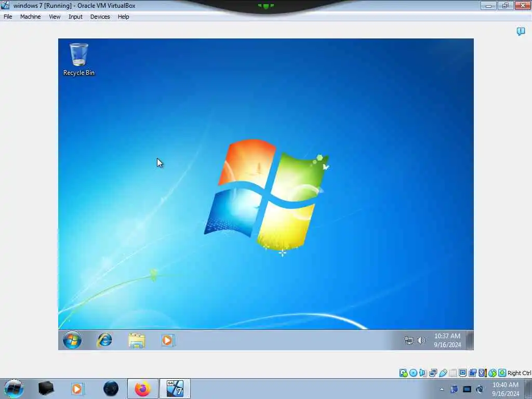This screenshot has height=399, width=532.
Task: Click the display settings status icon
Action: click(x=462, y=373)
